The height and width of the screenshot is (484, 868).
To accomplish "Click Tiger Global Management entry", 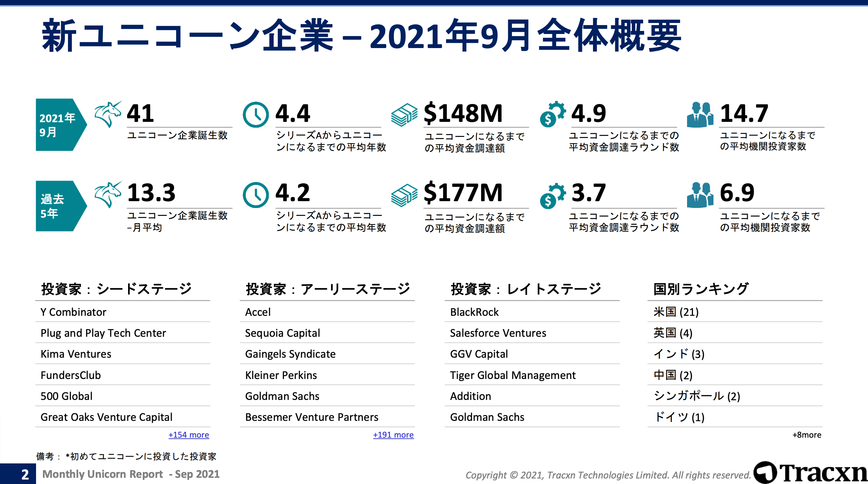I will [513, 375].
